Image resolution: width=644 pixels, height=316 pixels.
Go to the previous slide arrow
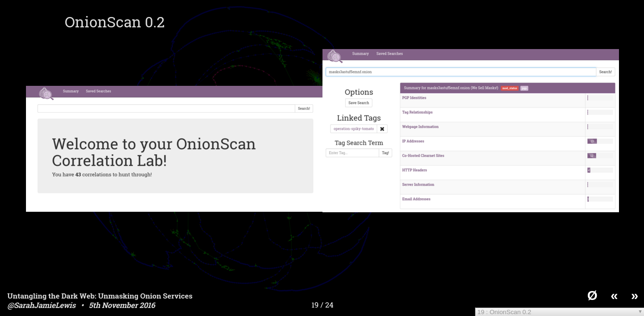614,296
